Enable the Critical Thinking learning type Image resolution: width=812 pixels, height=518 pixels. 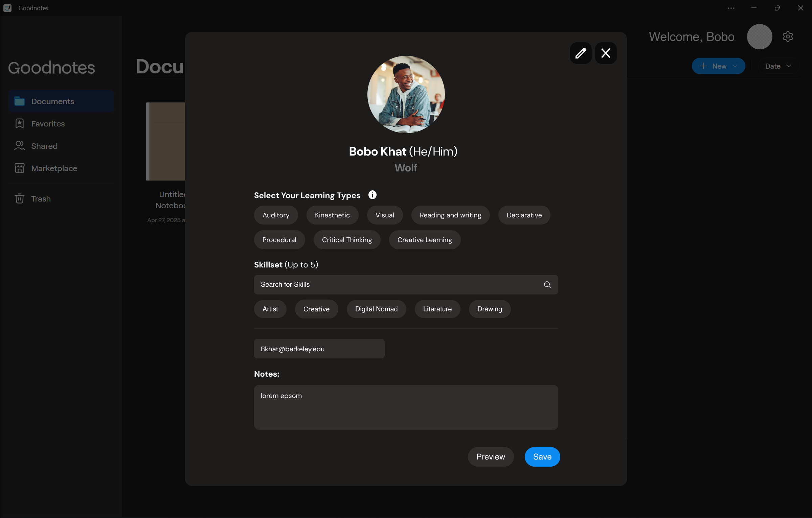(346, 240)
